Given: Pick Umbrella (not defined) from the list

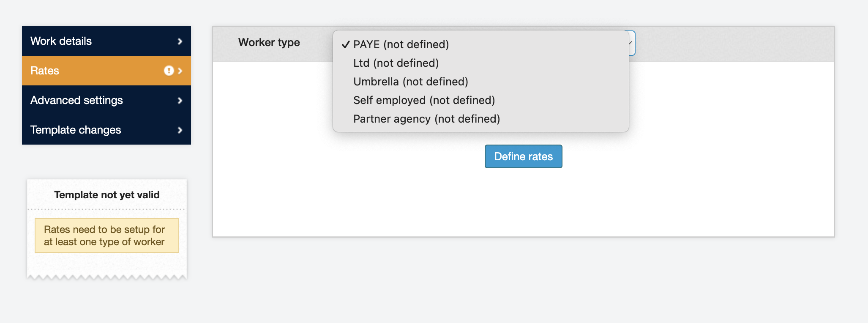Looking at the screenshot, I should click(x=411, y=82).
